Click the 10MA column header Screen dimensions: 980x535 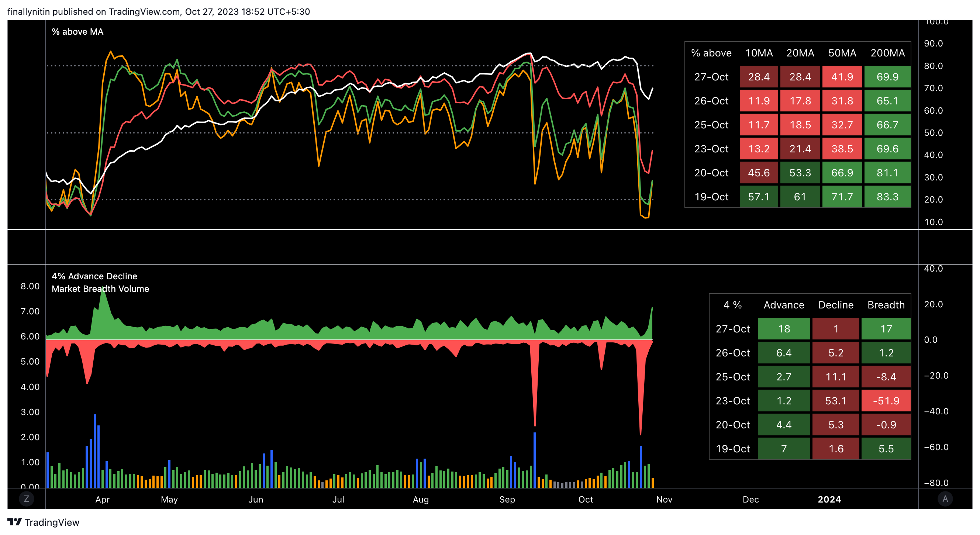(759, 53)
